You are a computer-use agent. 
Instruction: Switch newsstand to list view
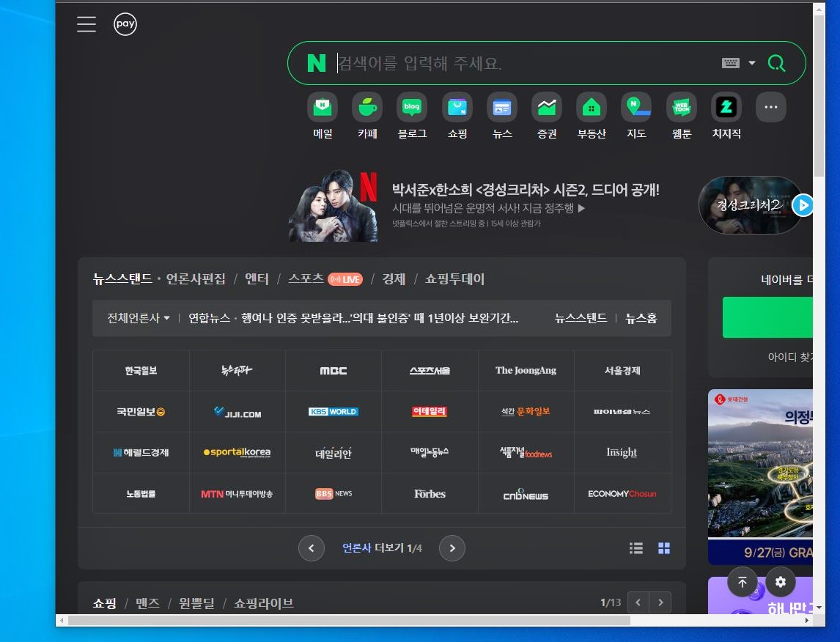(x=636, y=548)
